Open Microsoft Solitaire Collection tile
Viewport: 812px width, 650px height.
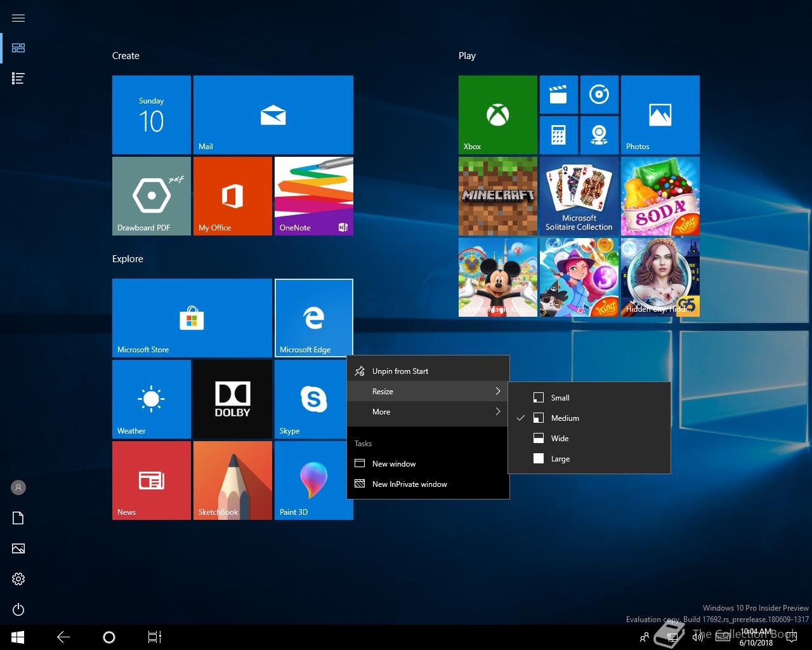[579, 196]
